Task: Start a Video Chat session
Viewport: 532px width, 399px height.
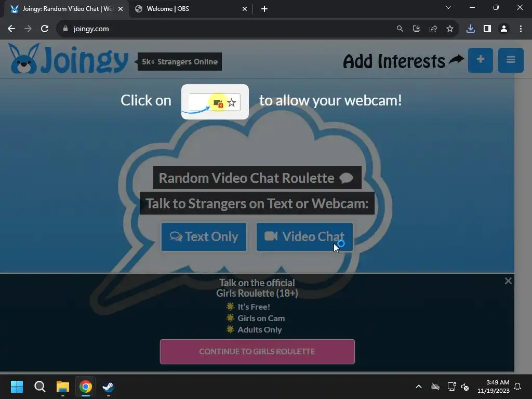Action: coord(304,237)
